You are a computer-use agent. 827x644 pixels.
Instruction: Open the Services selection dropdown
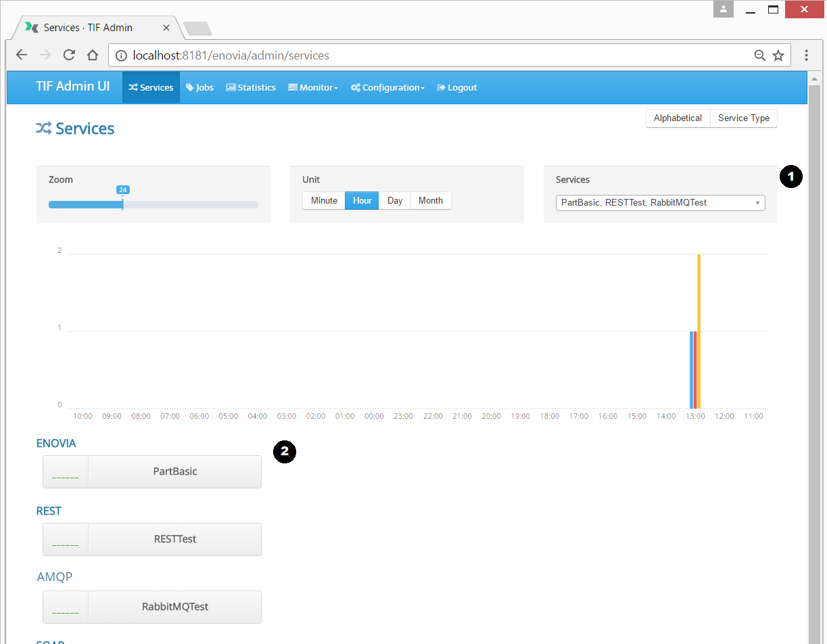click(x=660, y=202)
